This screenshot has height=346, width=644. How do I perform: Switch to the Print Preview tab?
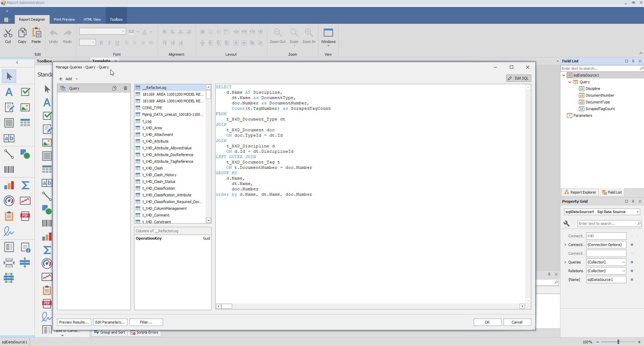[x=64, y=19]
